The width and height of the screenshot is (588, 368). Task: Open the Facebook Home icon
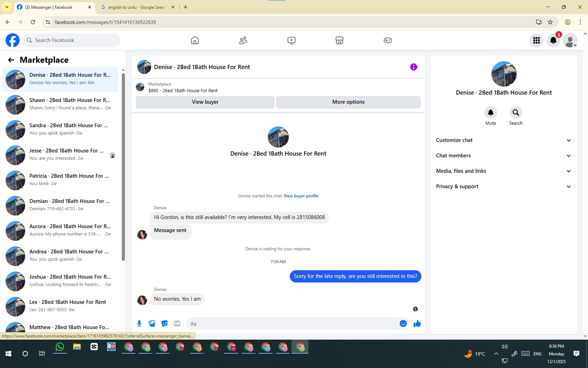[x=195, y=40]
